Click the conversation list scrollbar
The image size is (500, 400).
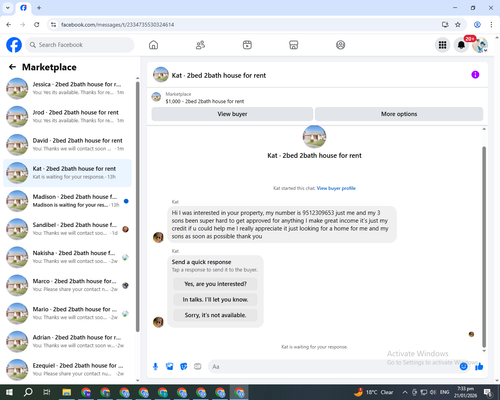click(x=137, y=207)
